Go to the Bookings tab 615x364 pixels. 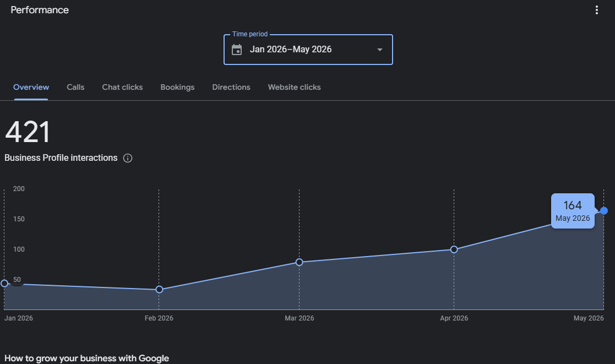177,87
